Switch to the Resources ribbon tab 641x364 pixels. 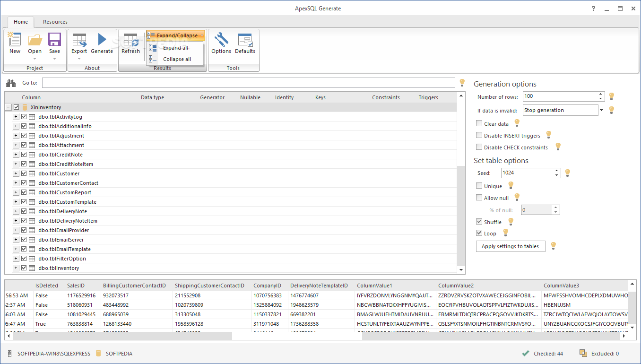click(55, 22)
